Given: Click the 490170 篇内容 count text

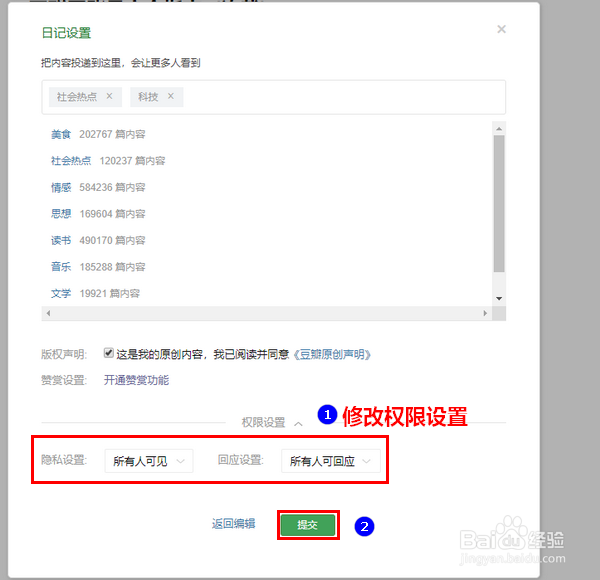Looking at the screenshot, I should 112,240.
